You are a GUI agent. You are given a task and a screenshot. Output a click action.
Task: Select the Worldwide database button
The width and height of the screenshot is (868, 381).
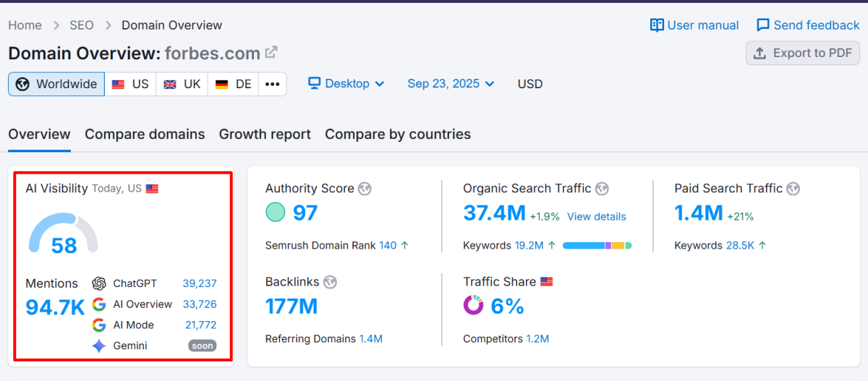coord(56,84)
